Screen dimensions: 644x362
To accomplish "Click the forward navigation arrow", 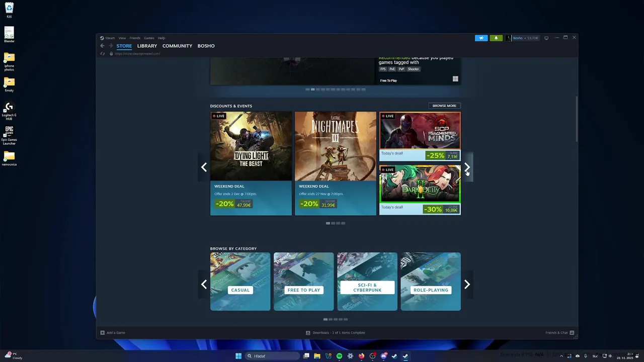I will (x=111, y=46).
